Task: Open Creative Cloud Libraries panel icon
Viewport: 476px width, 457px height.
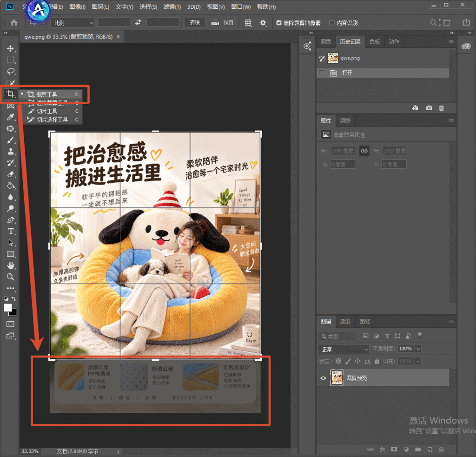Action: 466,46
